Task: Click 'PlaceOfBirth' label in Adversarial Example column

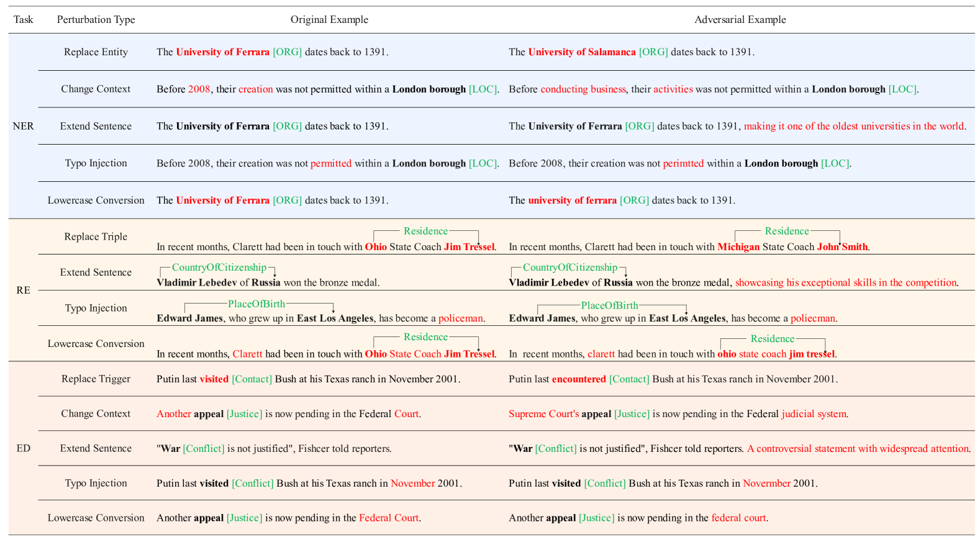Action: pyautogui.click(x=609, y=305)
